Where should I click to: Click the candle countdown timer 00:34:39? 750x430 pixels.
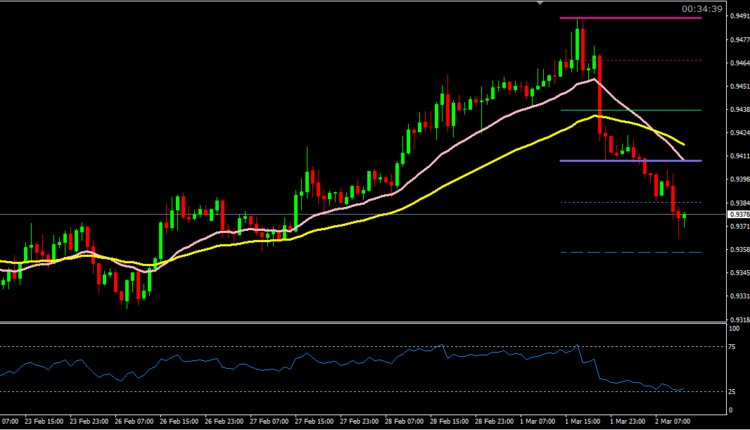[x=701, y=8]
